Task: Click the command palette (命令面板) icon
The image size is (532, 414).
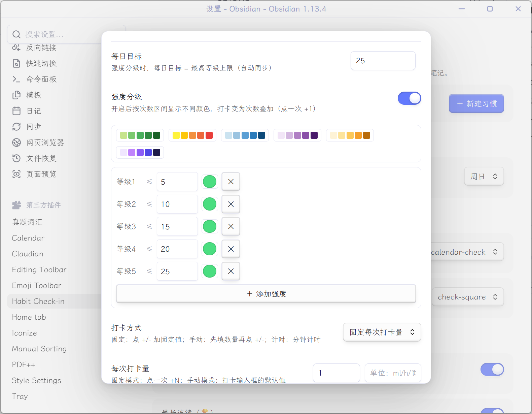Action: click(x=16, y=79)
